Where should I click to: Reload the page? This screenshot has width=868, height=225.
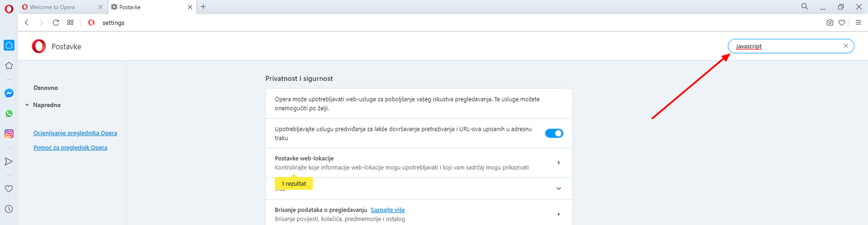point(56,23)
